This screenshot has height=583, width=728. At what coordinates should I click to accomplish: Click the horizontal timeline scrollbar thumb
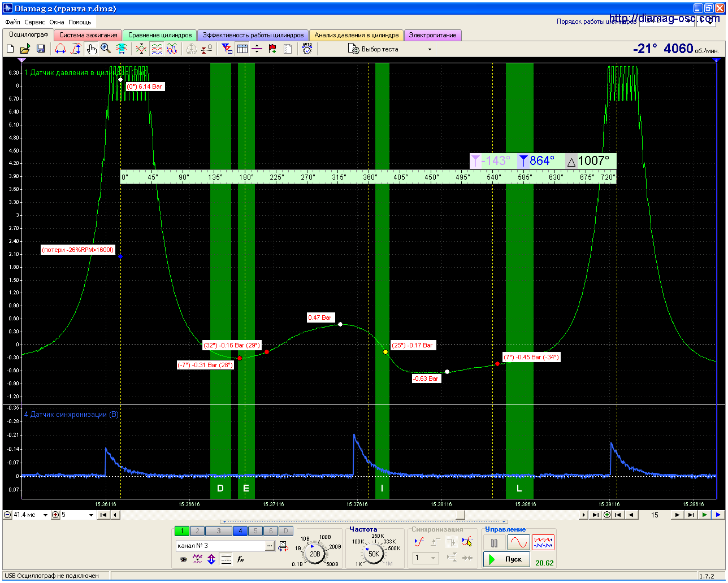[461, 515]
